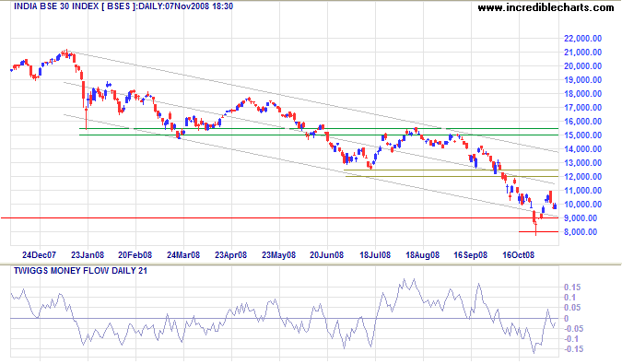Image resolution: width=622 pixels, height=364 pixels.
Task: Click the 8,000.00 price axis label
Action: [585, 232]
